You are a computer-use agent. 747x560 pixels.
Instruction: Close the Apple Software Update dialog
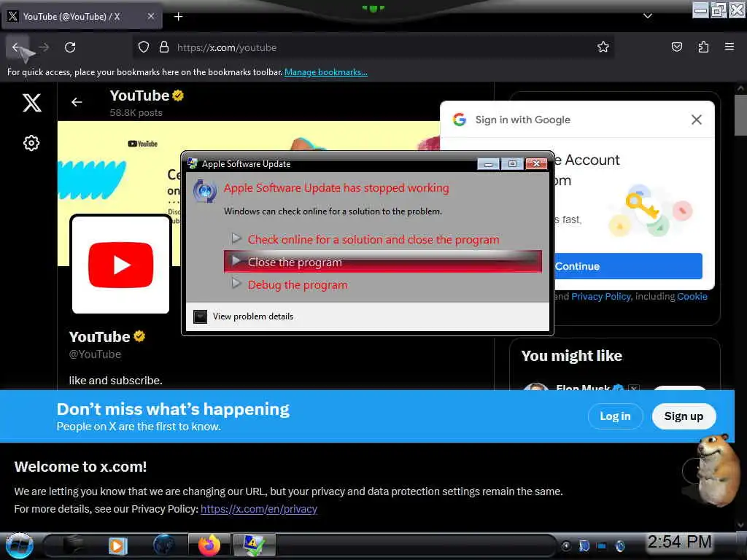click(x=536, y=164)
